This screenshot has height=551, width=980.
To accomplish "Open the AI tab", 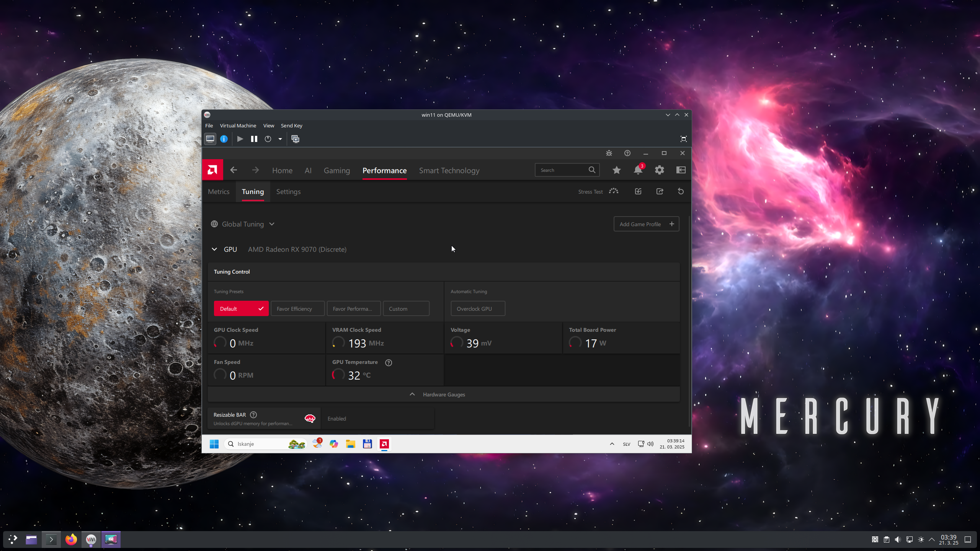I will [x=308, y=170].
